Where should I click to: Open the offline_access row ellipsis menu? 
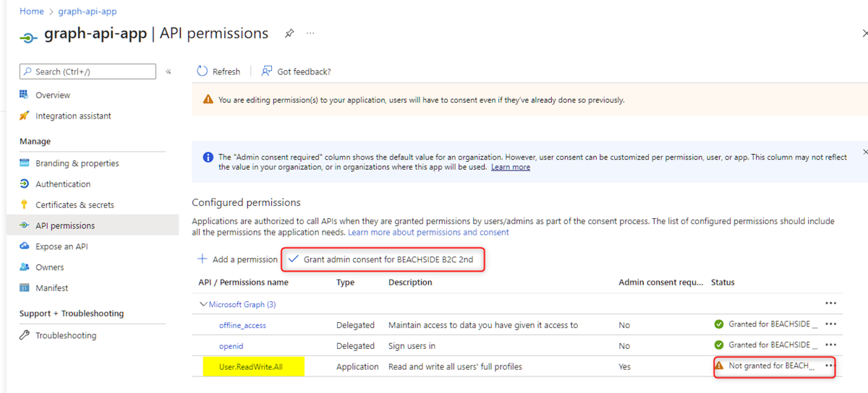point(830,324)
